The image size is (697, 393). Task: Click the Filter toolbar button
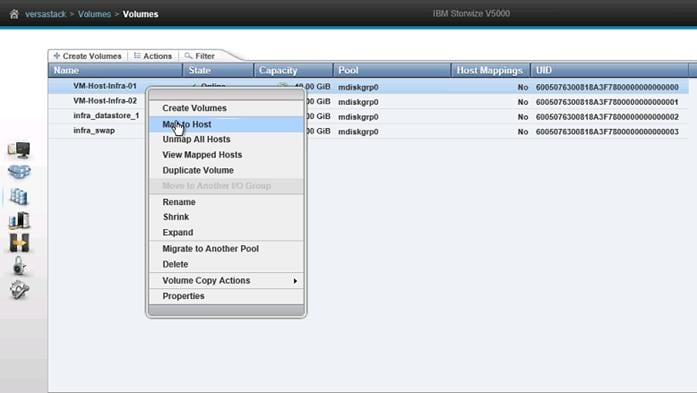[200, 56]
